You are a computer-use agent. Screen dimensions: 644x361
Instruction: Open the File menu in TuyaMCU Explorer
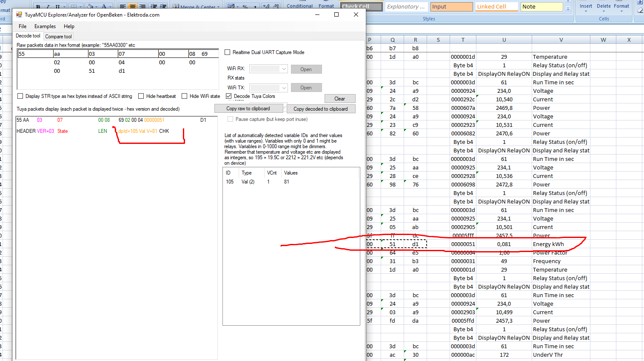[23, 26]
